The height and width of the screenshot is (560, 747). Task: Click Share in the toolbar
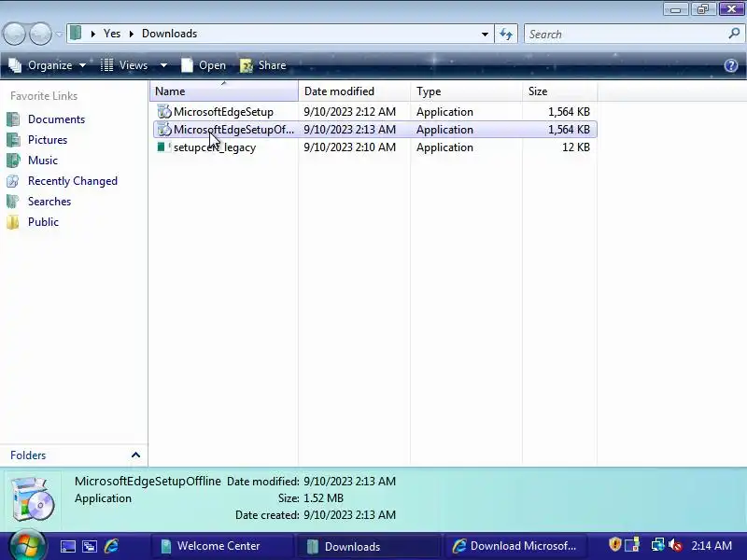pyautogui.click(x=263, y=65)
